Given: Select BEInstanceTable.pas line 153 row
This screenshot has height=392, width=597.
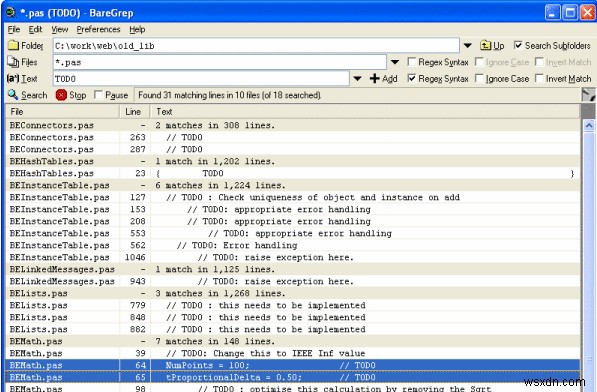Looking at the screenshot, I should [x=293, y=209].
